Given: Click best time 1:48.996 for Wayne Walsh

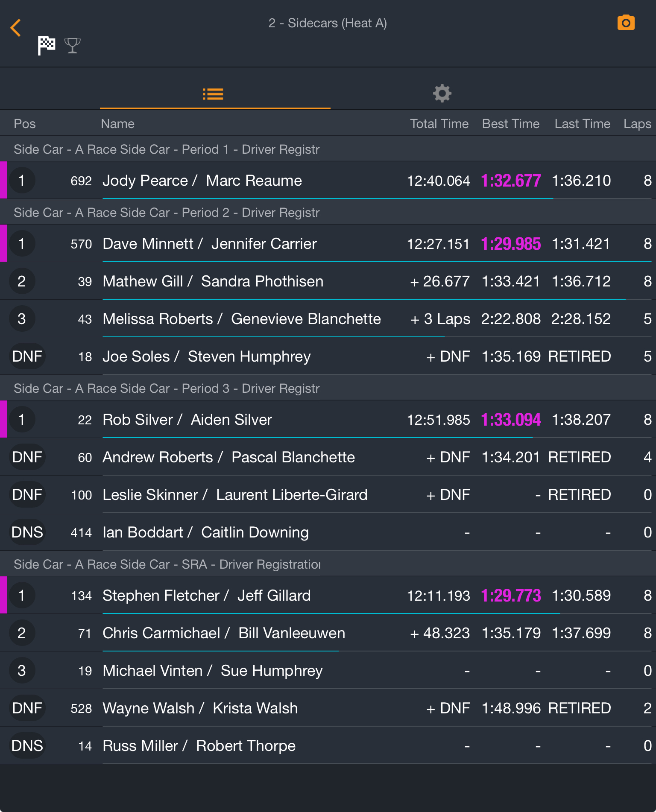Looking at the screenshot, I should (x=511, y=708).
